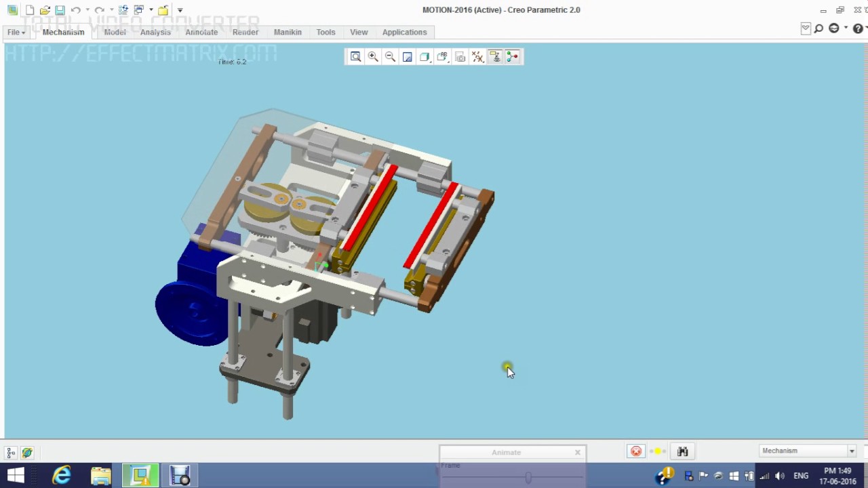Click the help alert tray icon

[665, 476]
